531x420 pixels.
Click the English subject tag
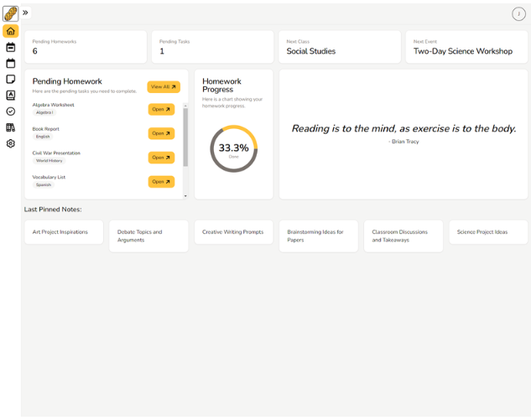tap(43, 137)
